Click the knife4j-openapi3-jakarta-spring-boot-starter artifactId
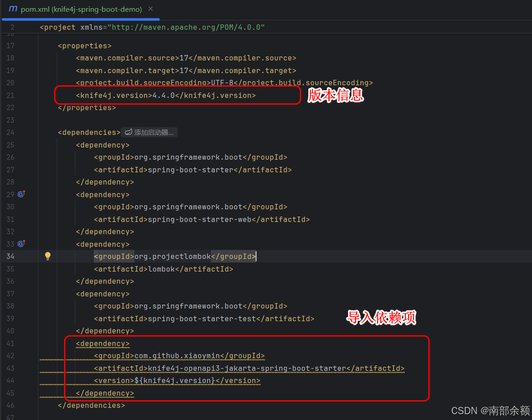532x420 pixels. pyautogui.click(x=249, y=369)
